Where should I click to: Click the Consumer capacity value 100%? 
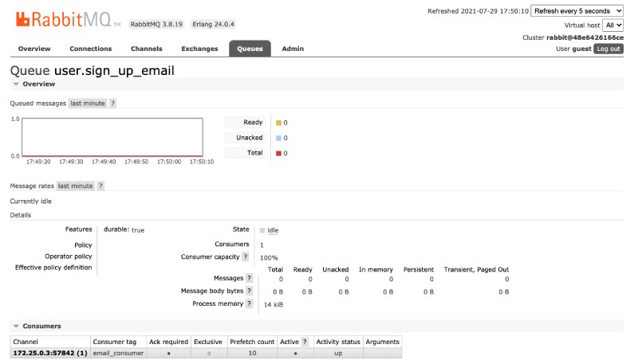tap(269, 258)
